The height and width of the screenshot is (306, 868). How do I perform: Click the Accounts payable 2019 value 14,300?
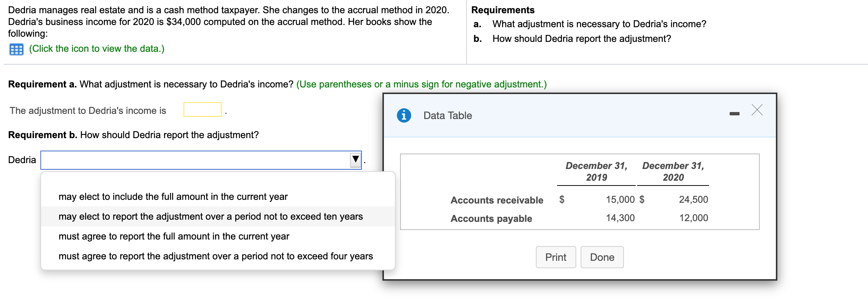(x=620, y=218)
